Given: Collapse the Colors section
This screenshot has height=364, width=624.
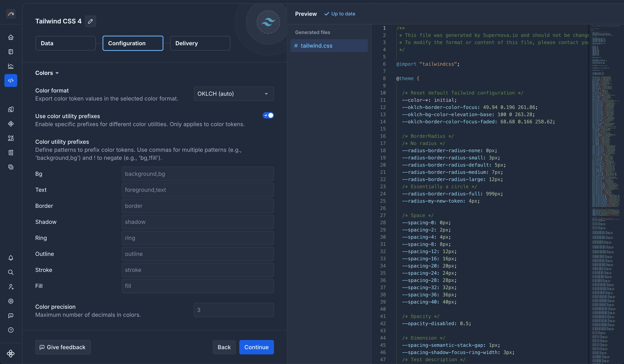Looking at the screenshot, I should tap(47, 73).
